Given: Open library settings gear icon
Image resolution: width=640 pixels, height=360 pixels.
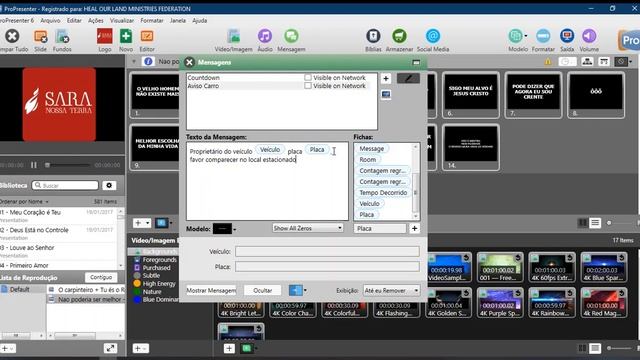Looking at the screenshot, I should (109, 185).
